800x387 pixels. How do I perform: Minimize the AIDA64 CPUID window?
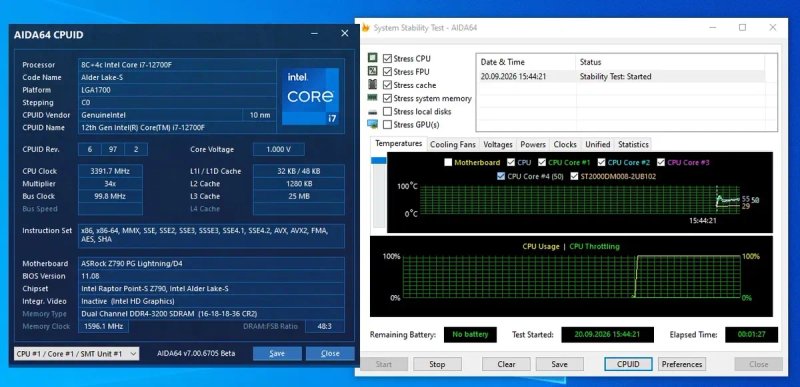coord(315,34)
